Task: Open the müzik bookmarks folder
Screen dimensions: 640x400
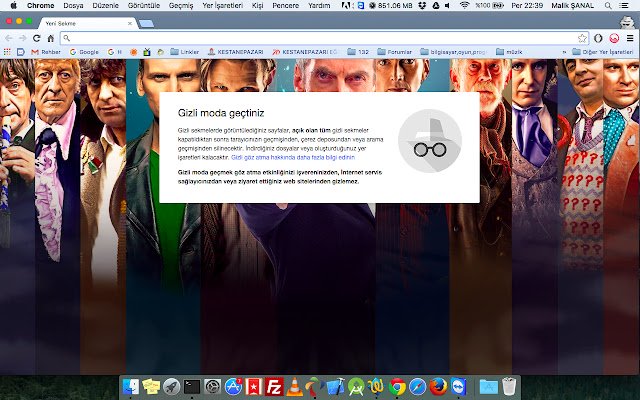Action: pyautogui.click(x=509, y=52)
